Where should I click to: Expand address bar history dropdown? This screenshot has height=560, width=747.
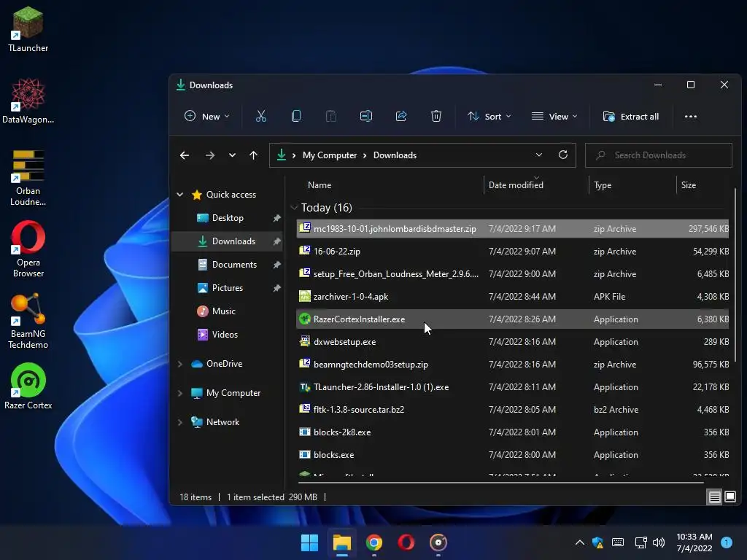click(539, 155)
